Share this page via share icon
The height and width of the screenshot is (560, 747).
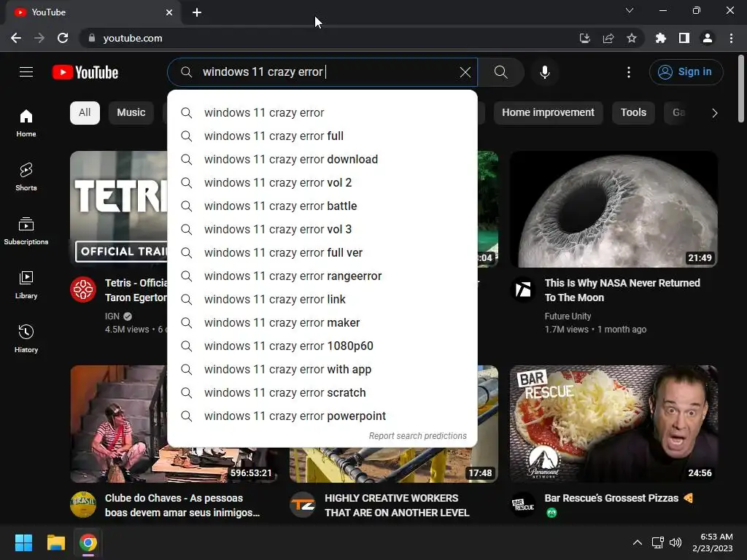click(608, 38)
